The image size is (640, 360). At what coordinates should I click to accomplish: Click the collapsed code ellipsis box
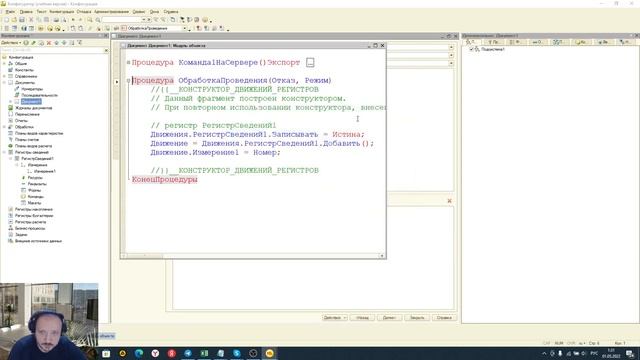click(310, 62)
